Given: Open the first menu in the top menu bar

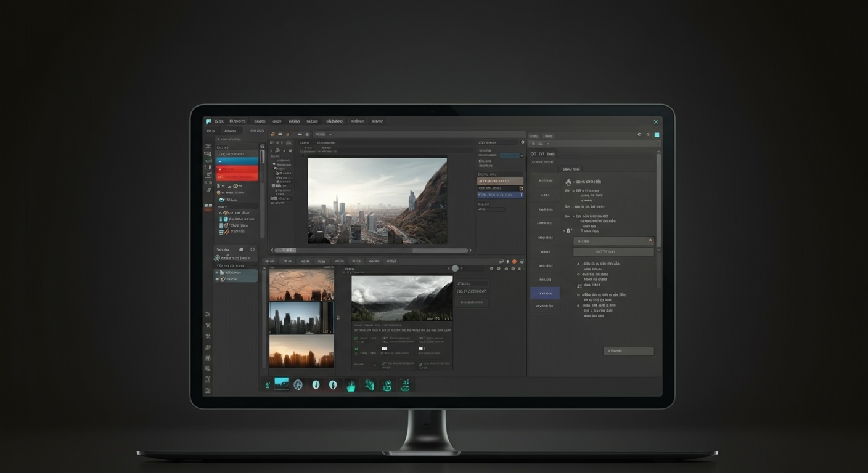Looking at the screenshot, I should click(x=219, y=121).
